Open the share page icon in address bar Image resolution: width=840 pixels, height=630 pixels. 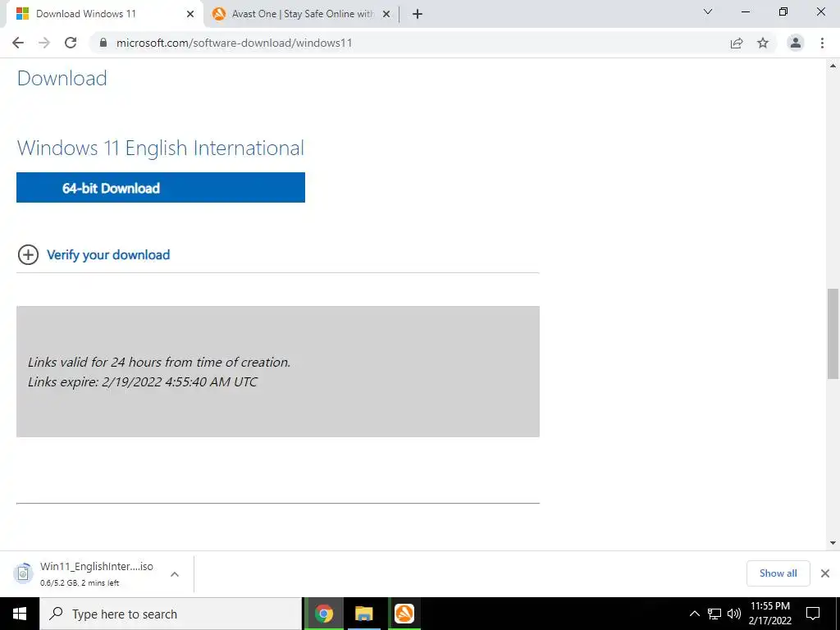click(737, 43)
